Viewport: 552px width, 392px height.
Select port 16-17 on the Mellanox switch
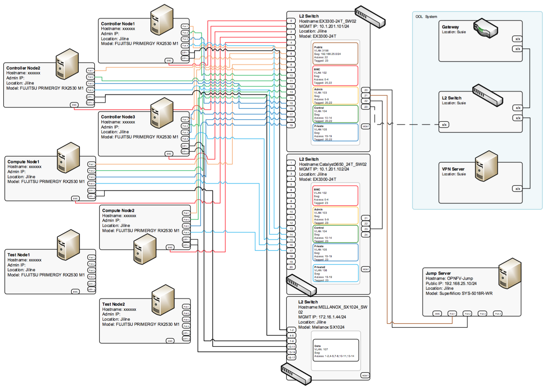pyautogui.click(x=292, y=358)
